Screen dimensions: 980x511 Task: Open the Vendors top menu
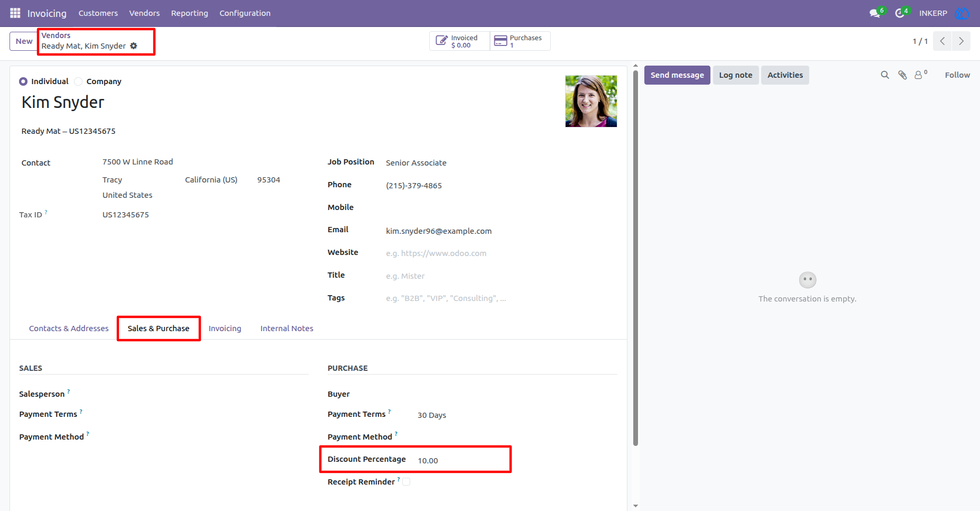pos(144,13)
